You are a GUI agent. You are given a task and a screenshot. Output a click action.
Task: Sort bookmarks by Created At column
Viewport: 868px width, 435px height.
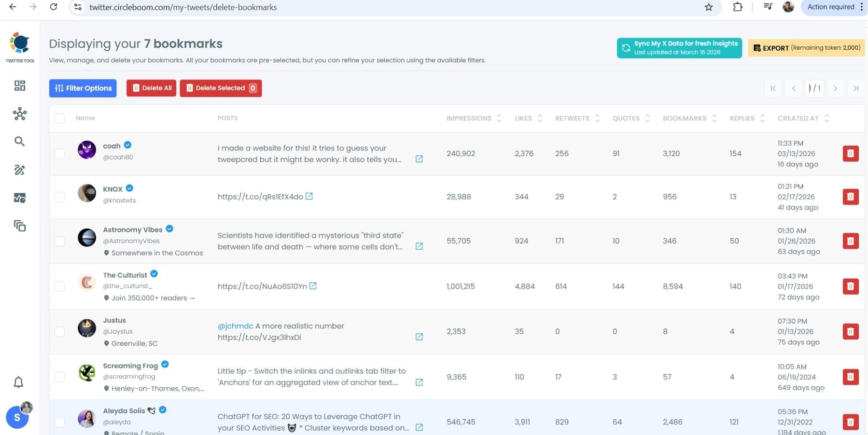click(x=826, y=118)
